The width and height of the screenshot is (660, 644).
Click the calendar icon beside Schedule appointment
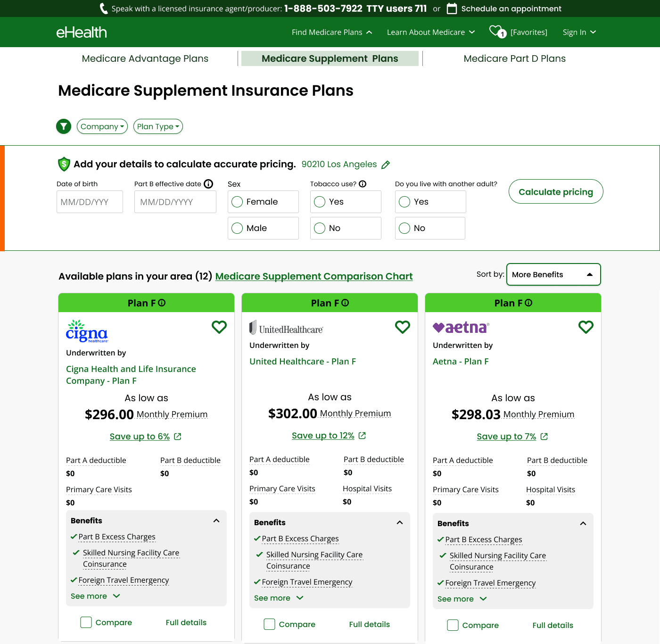coord(452,8)
